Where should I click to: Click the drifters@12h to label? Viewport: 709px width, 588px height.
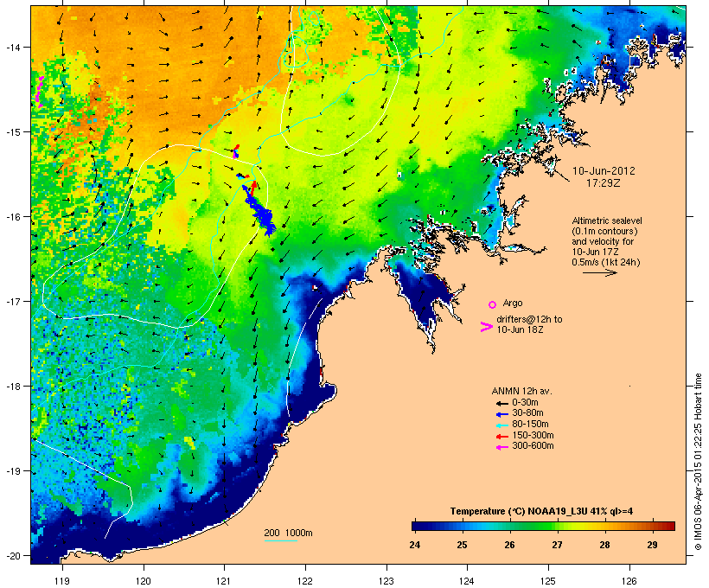pyautogui.click(x=529, y=319)
